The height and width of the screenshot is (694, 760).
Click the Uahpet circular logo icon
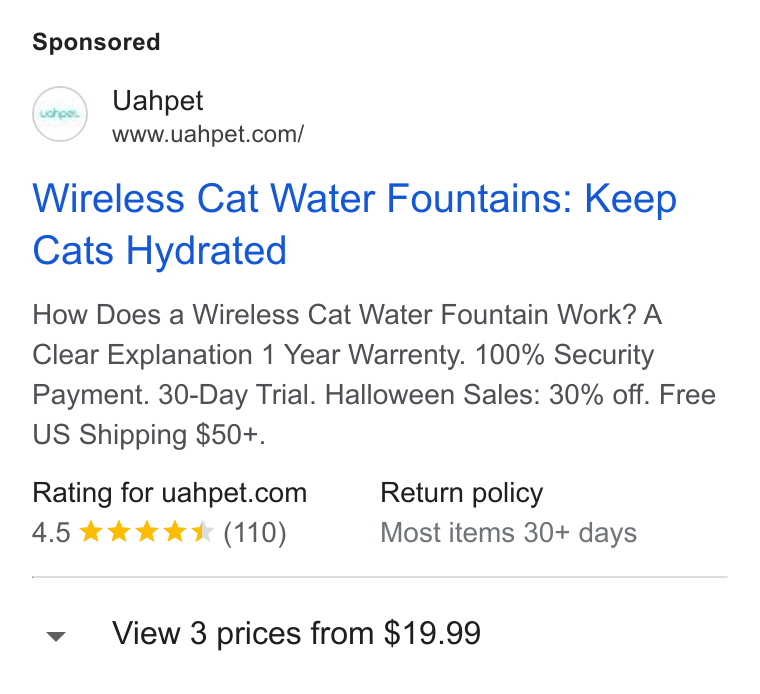tap(60, 114)
